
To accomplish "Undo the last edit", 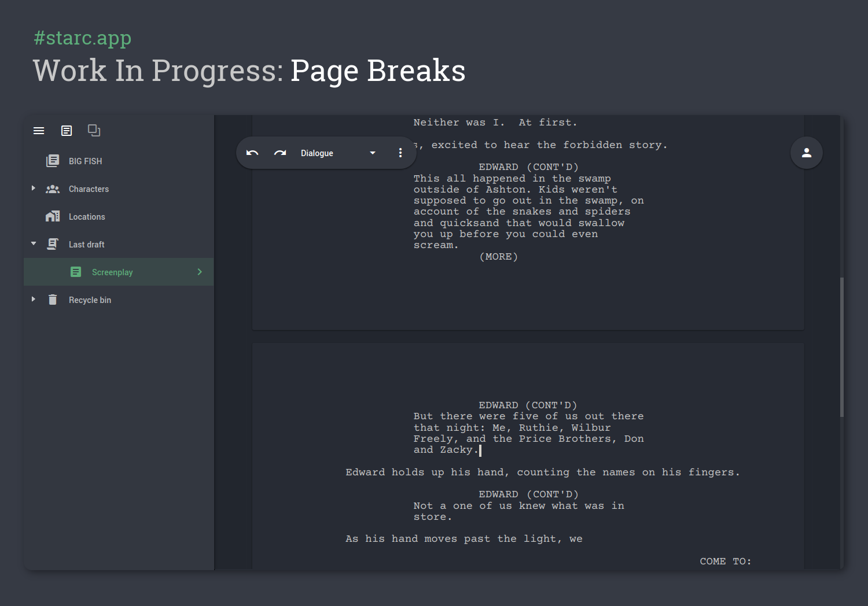I will [x=252, y=153].
